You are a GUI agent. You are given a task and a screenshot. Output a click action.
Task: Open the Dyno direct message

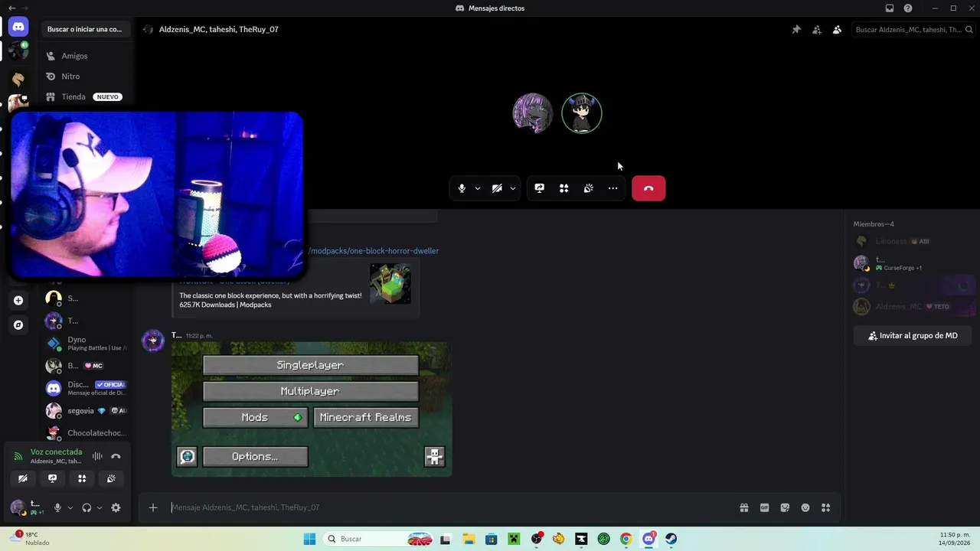[x=87, y=344]
